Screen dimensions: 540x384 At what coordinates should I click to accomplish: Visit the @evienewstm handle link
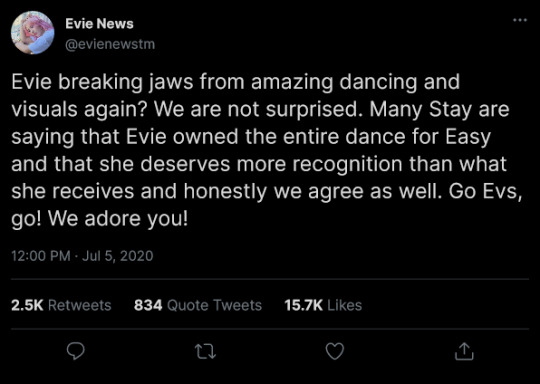coord(110,44)
